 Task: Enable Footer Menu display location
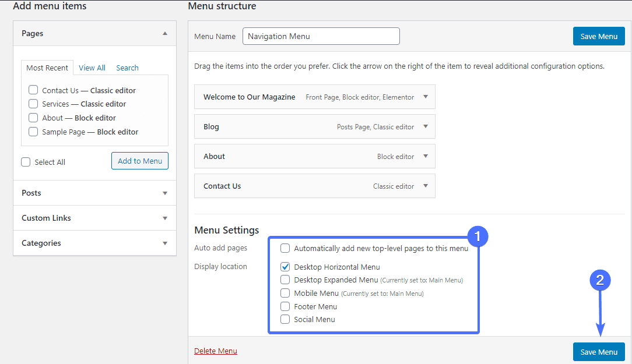pyautogui.click(x=285, y=306)
